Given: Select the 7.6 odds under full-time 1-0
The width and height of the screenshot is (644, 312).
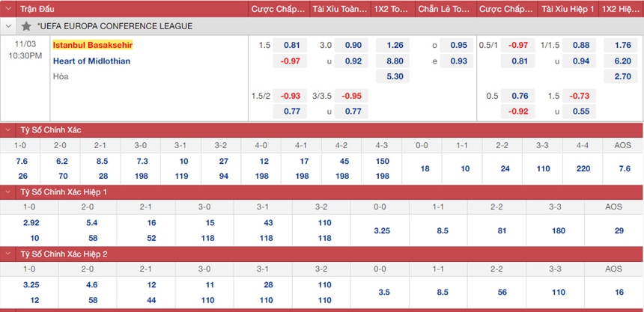Looking at the screenshot, I should click(x=22, y=161).
